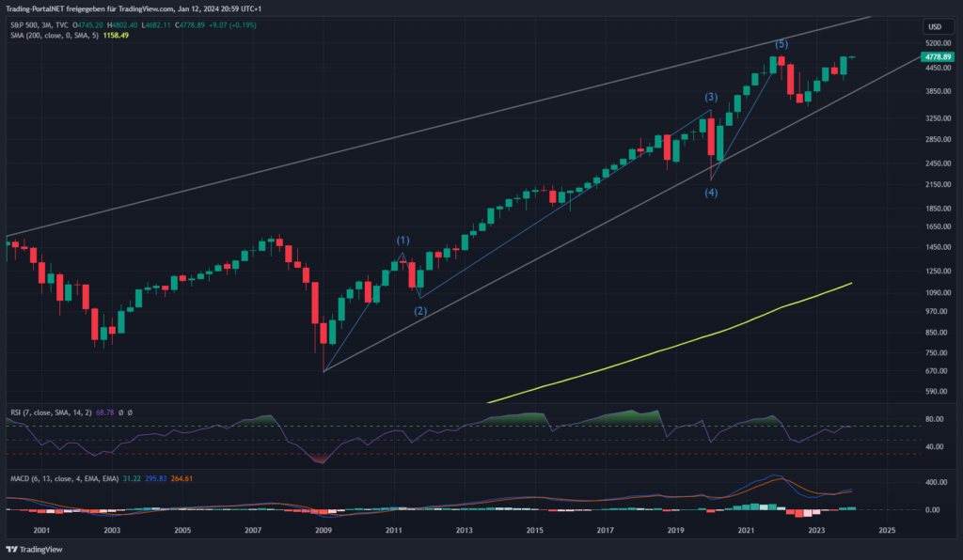Select the Elliott wave label (3)
Screen dimensions: 963x560
click(x=711, y=97)
